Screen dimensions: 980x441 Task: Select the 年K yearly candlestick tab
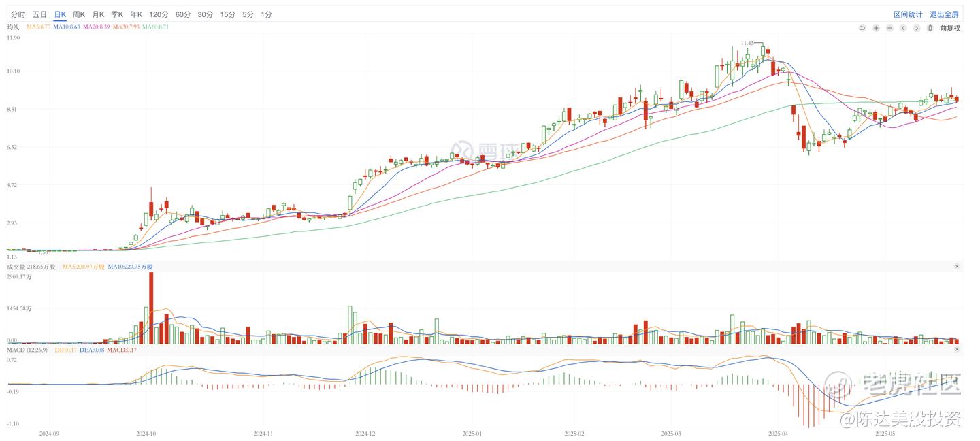coord(136,14)
